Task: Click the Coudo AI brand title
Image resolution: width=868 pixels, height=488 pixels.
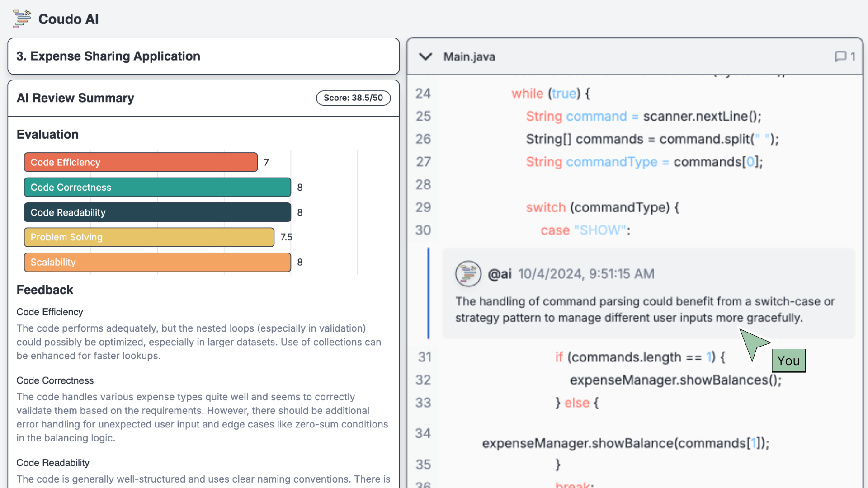Action: [x=68, y=19]
